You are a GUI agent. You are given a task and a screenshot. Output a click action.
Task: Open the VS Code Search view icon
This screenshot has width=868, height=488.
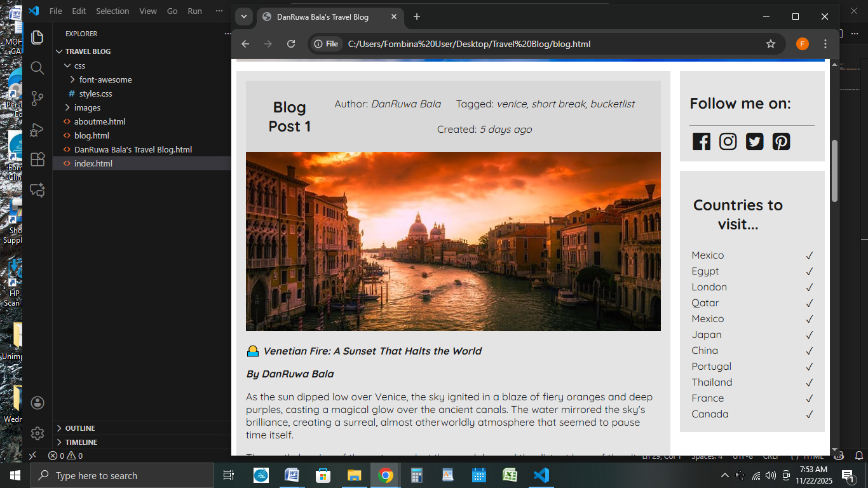click(37, 68)
